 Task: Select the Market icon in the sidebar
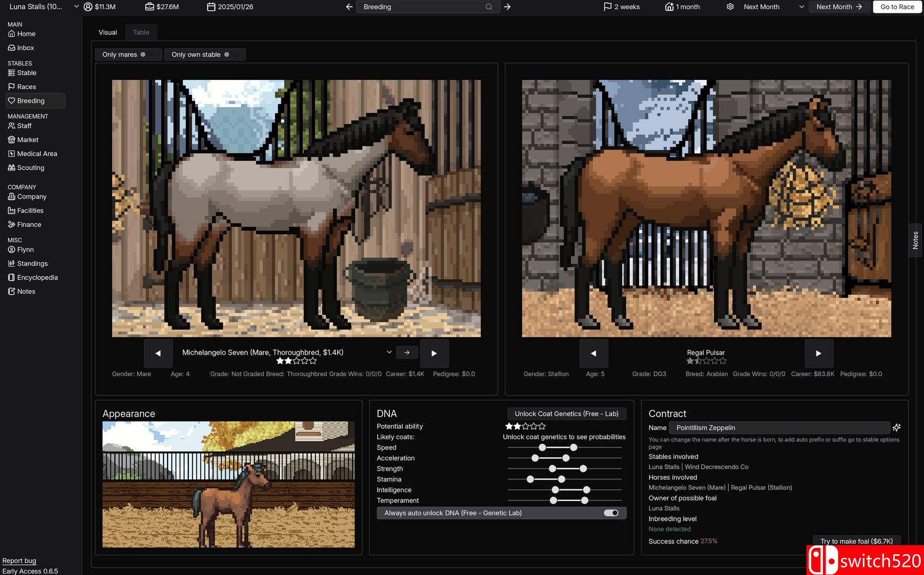click(12, 139)
